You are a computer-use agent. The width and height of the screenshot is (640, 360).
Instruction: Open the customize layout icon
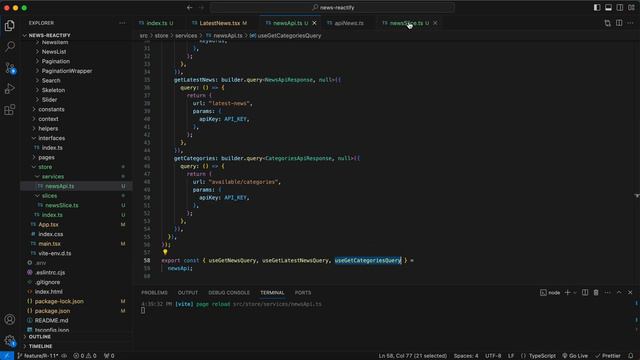click(x=631, y=7)
